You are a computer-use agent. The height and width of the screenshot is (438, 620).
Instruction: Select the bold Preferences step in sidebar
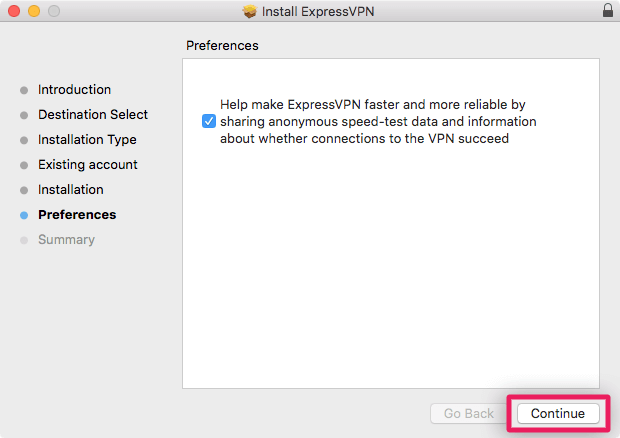77,215
